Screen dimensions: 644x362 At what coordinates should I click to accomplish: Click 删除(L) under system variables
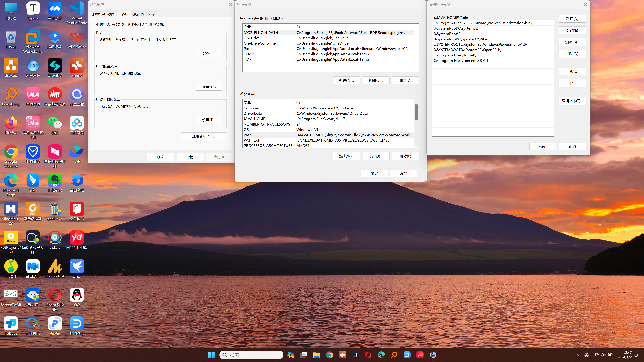click(405, 156)
